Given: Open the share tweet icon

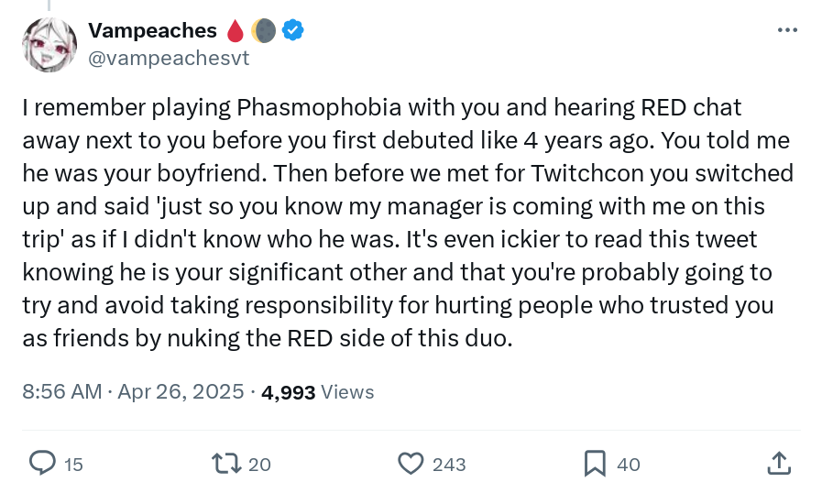Looking at the screenshot, I should 778,464.
